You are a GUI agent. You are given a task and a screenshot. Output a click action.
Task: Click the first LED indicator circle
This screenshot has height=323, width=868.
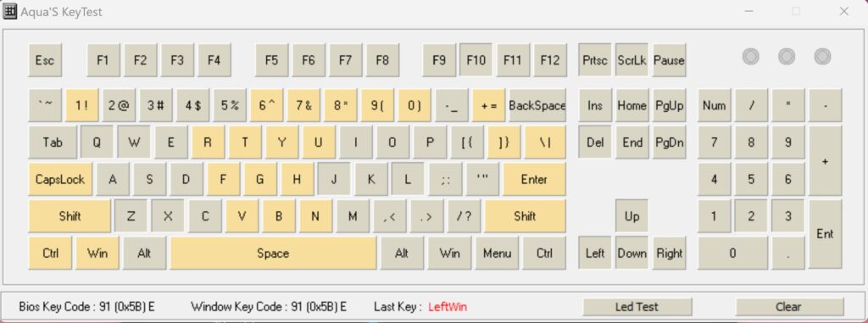click(751, 57)
